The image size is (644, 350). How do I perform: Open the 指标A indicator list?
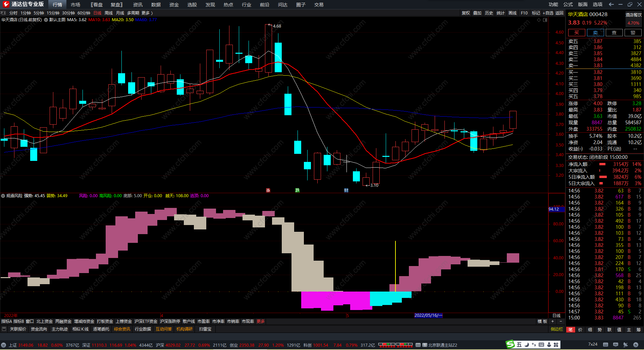pyautogui.click(x=7, y=321)
